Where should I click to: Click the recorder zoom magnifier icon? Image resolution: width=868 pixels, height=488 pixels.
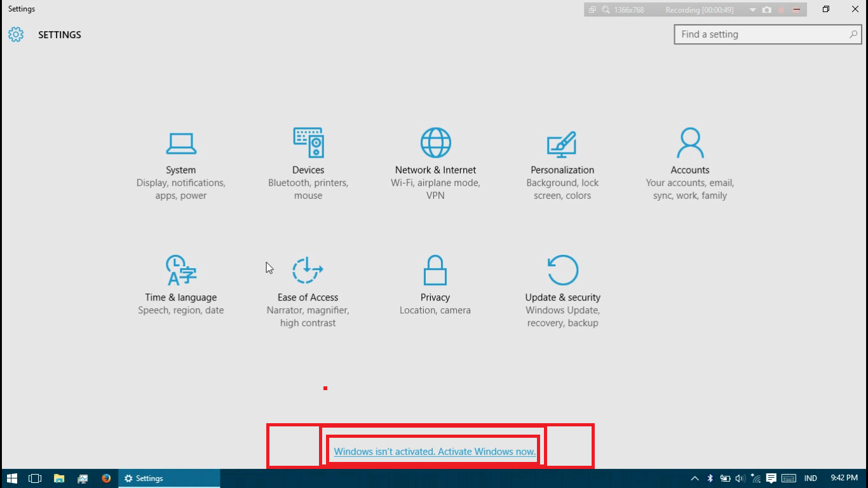pos(606,10)
